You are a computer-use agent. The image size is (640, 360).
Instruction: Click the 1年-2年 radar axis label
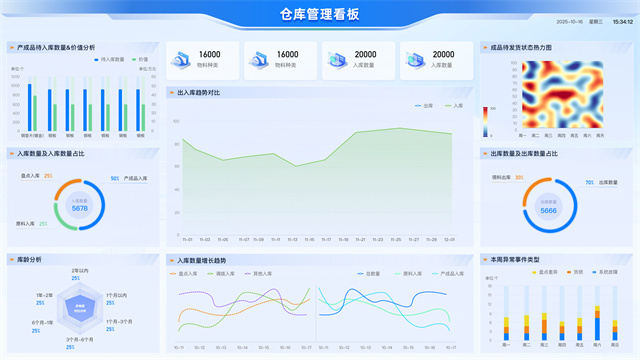click(x=44, y=295)
